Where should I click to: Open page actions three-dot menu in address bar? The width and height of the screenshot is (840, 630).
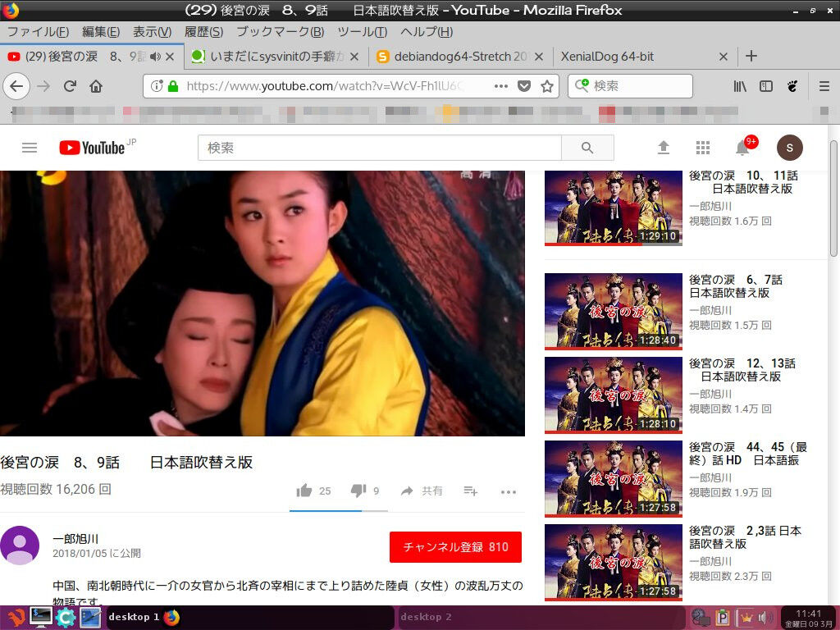tap(501, 85)
